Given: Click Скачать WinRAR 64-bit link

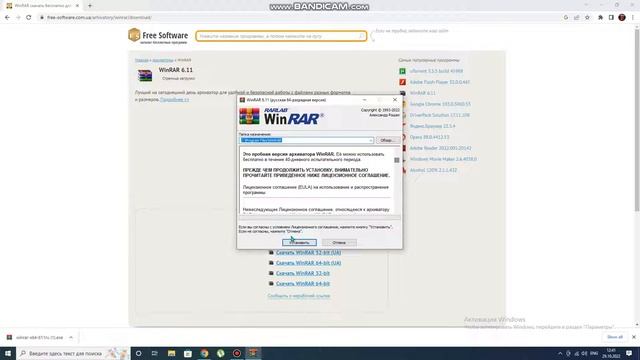Looking at the screenshot, I should [302, 283].
